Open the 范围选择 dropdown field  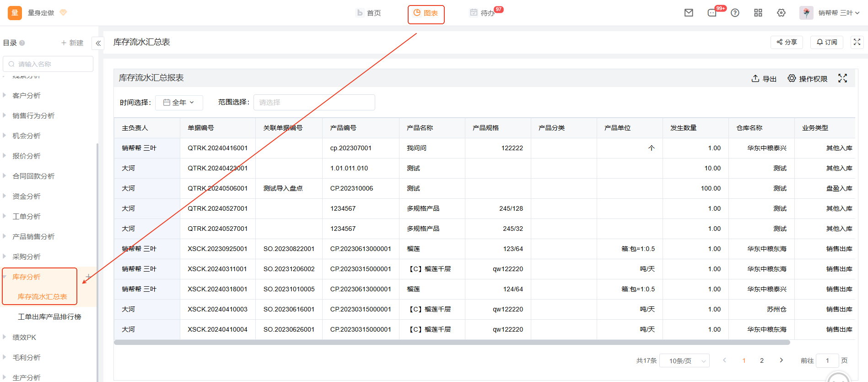pyautogui.click(x=314, y=103)
